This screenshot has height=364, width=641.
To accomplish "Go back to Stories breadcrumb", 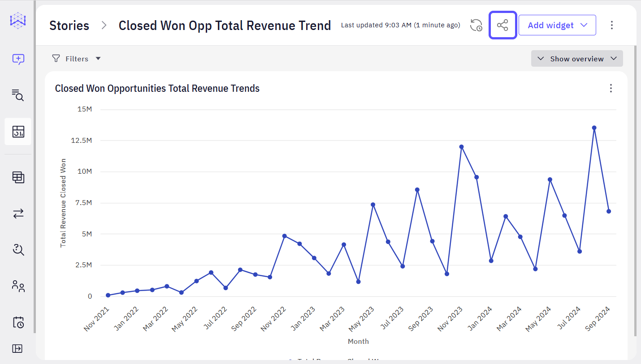I will [69, 26].
